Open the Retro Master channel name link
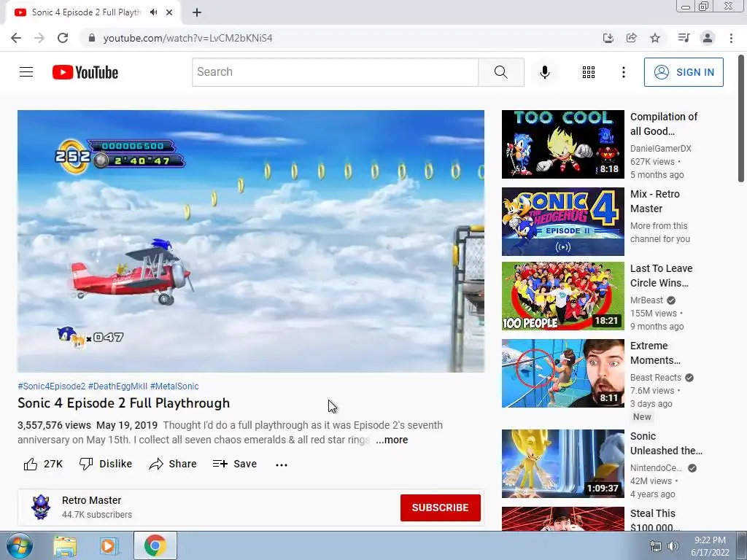Image resolution: width=747 pixels, height=560 pixels. pyautogui.click(x=91, y=500)
